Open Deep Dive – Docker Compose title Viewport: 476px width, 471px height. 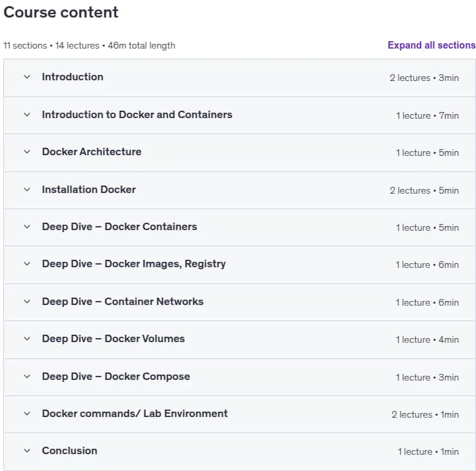(x=116, y=377)
